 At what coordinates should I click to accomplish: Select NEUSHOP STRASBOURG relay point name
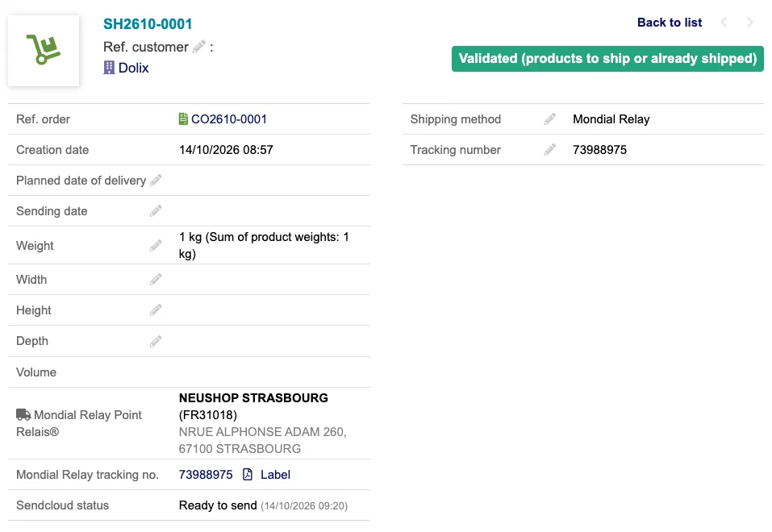pos(253,397)
